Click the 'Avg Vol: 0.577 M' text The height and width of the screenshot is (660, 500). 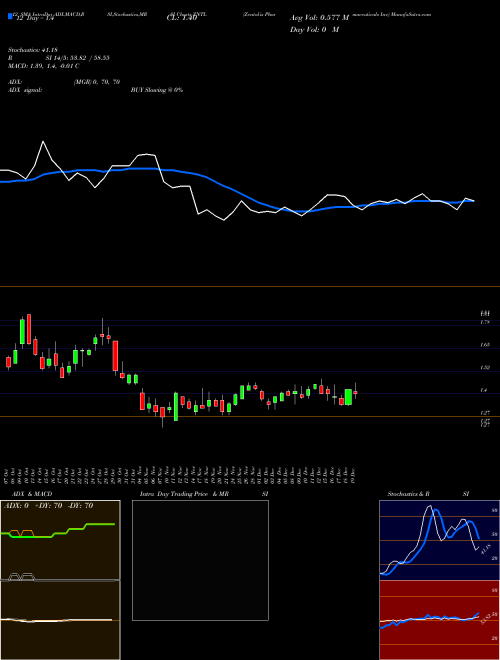point(319,18)
